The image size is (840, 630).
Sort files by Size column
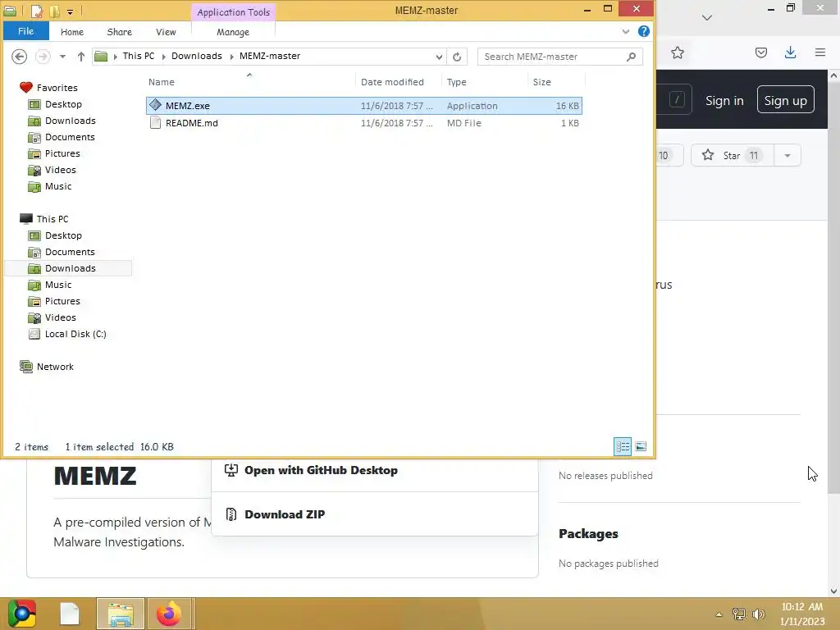coord(541,82)
